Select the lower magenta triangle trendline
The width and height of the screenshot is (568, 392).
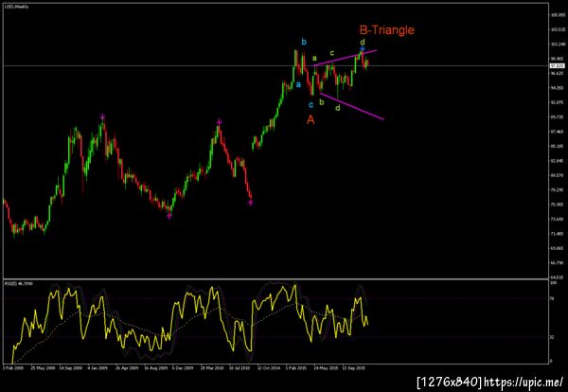point(351,106)
